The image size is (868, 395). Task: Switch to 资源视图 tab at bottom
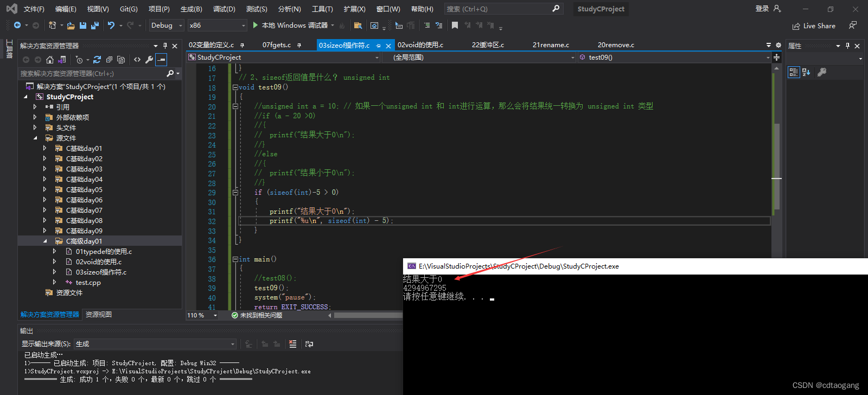click(x=99, y=315)
